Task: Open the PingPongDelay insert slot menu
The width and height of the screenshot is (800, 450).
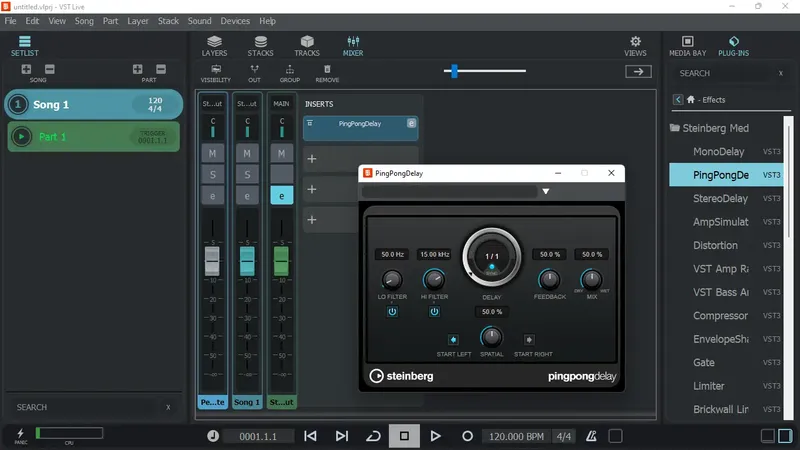Action: (310, 123)
